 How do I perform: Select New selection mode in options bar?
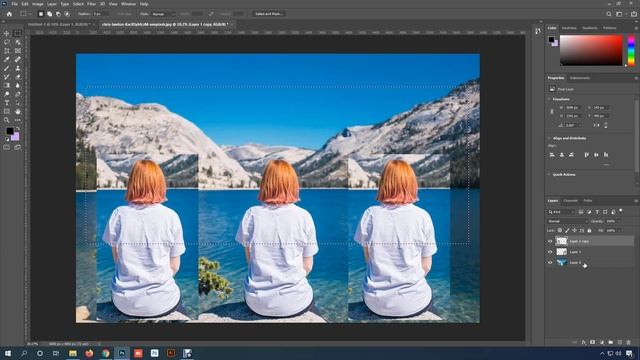click(x=40, y=14)
